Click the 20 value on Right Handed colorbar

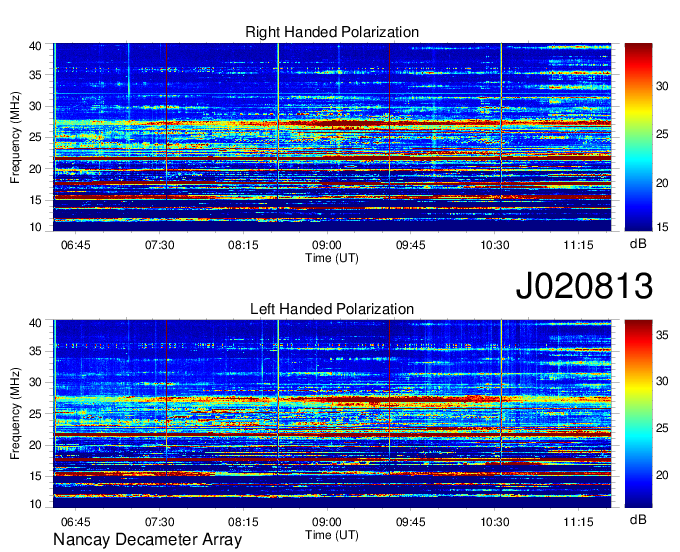point(662,183)
